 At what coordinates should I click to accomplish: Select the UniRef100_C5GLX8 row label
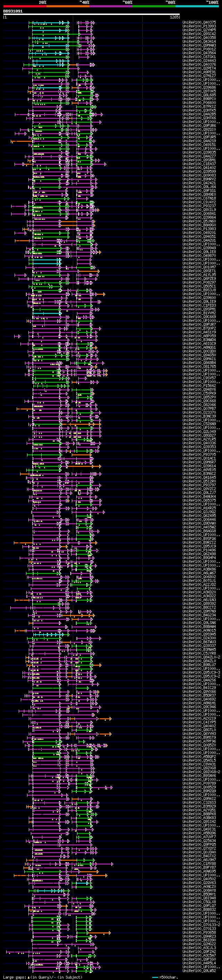point(199,902)
